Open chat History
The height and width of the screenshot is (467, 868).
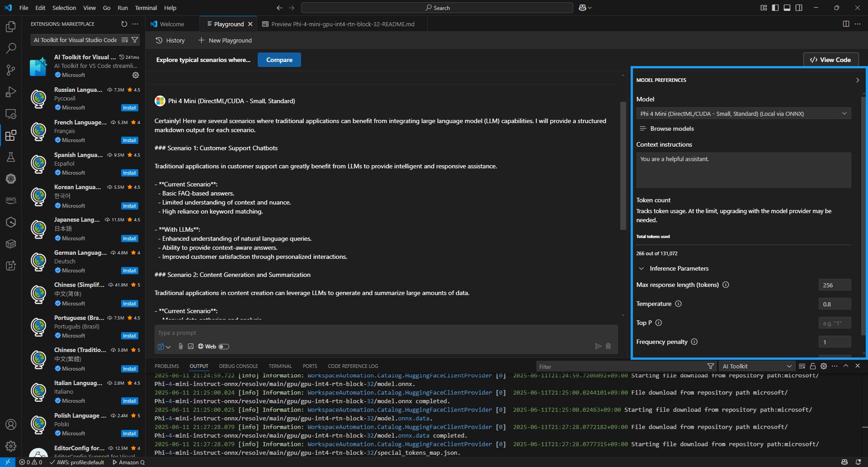pyautogui.click(x=170, y=40)
